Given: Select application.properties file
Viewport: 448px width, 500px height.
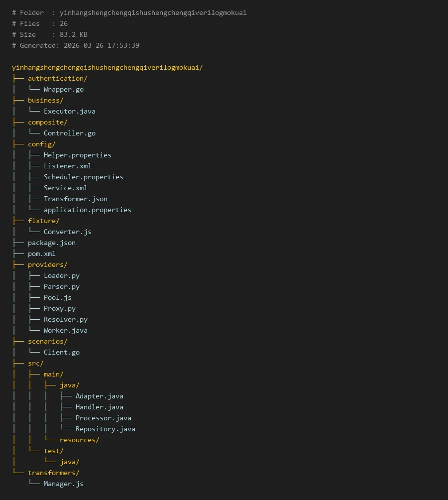Looking at the screenshot, I should pos(87,210).
